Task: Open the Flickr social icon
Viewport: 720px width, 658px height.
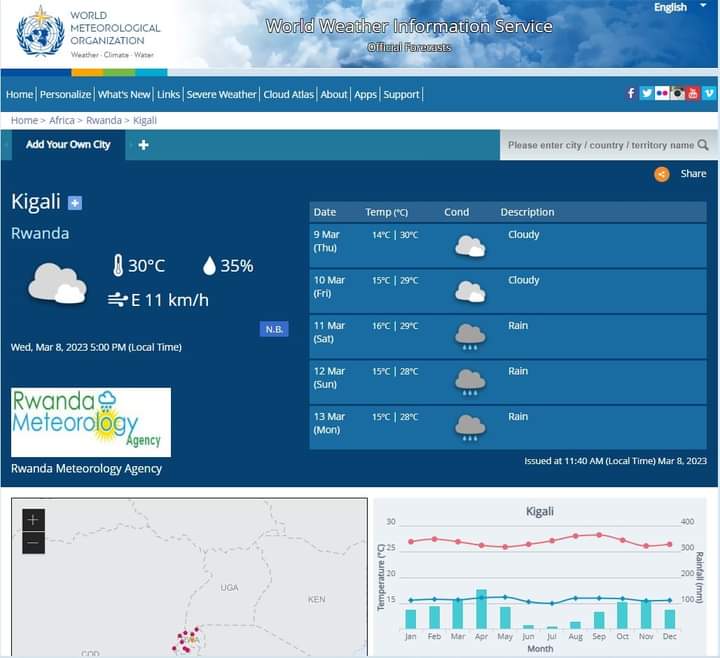Action: click(x=662, y=93)
